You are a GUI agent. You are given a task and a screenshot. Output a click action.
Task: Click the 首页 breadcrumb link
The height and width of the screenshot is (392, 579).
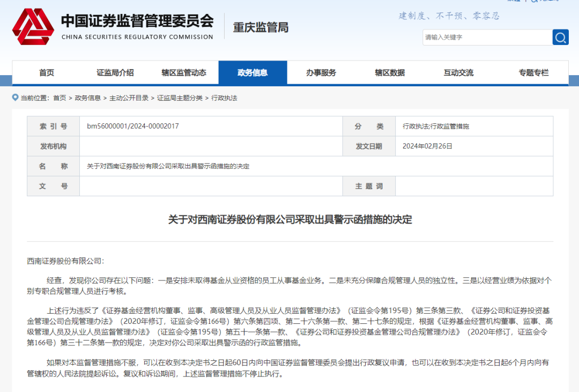coord(60,98)
